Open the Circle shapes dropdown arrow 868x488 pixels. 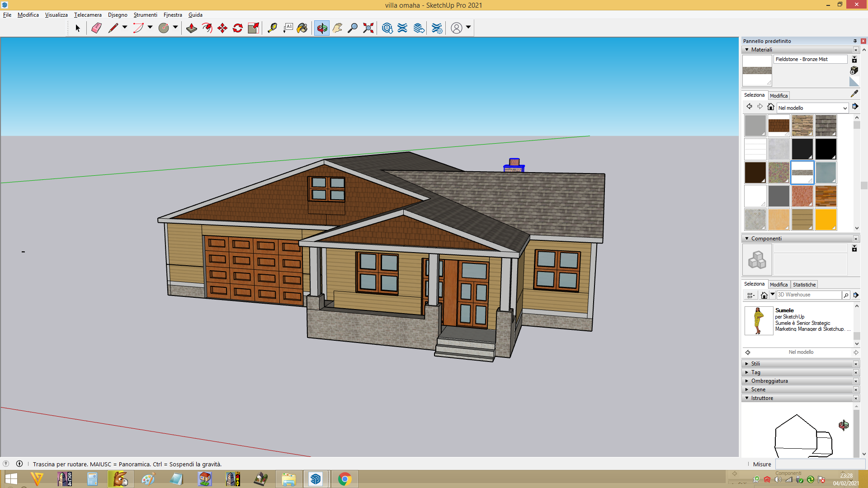tap(175, 27)
